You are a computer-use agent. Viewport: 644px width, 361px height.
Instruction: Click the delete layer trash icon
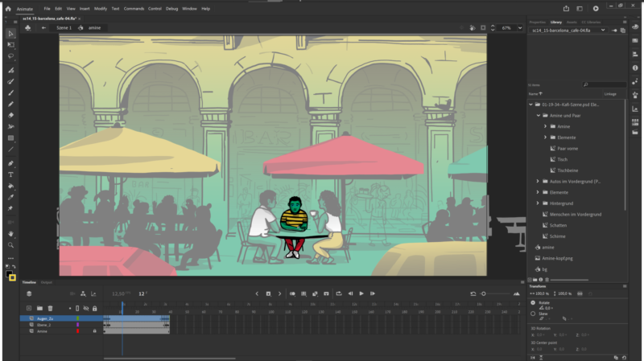[50, 308]
